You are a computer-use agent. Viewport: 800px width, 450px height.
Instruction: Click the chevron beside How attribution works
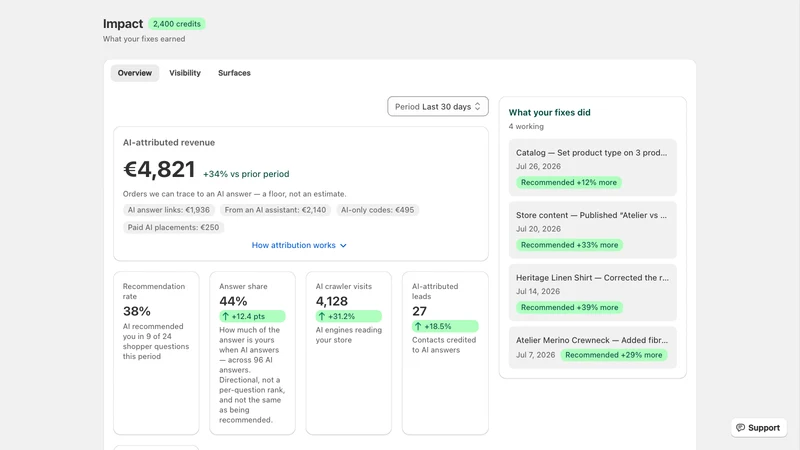point(343,245)
